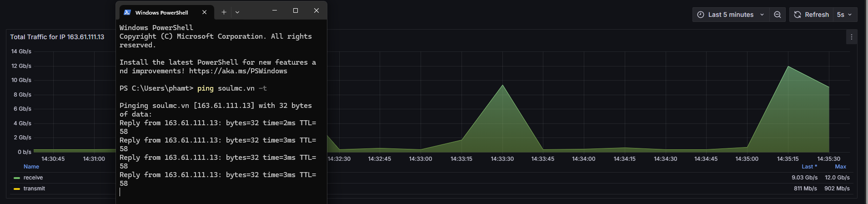Click the PowerShell icon on the tab
This screenshot has width=868, height=204.
pos(127,12)
